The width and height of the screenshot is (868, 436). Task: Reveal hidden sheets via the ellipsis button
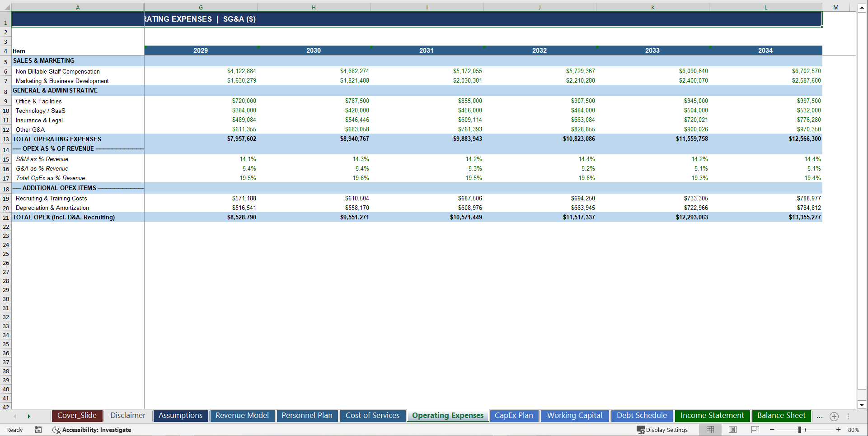click(x=819, y=416)
